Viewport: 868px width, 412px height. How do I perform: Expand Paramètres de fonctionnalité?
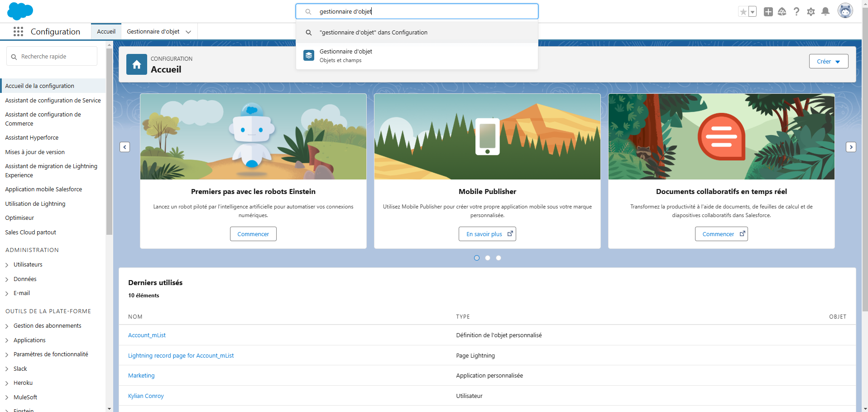tap(7, 354)
